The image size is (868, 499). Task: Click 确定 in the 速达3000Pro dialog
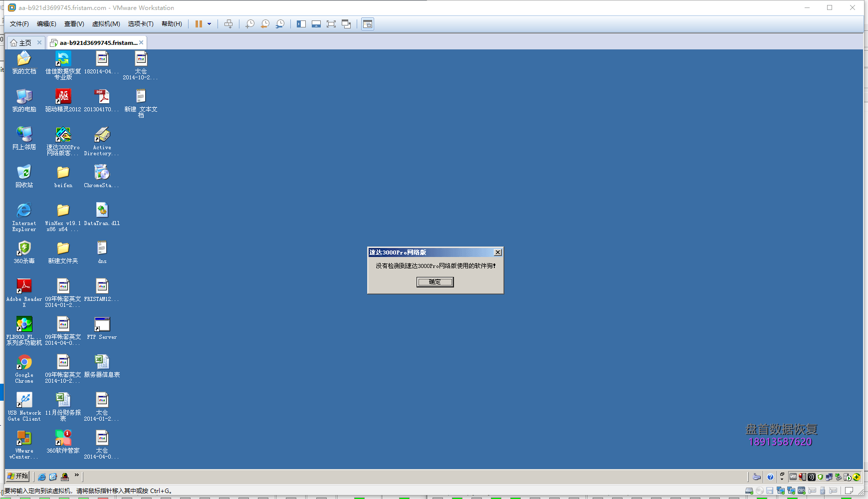click(435, 282)
